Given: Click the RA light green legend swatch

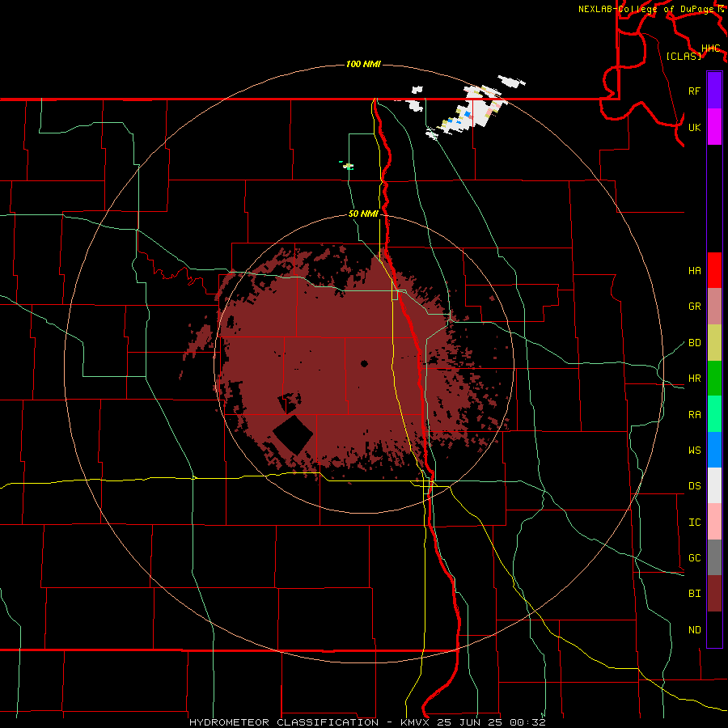Looking at the screenshot, I should 714,414.
